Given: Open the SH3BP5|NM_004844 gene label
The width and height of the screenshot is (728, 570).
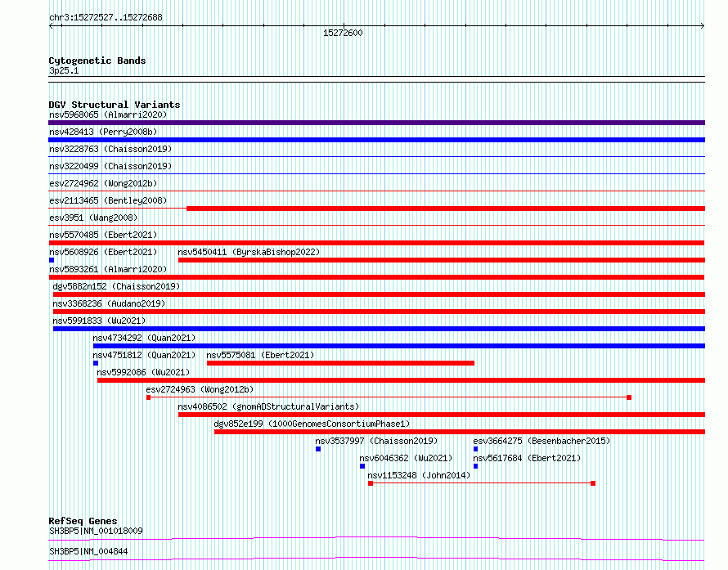Looking at the screenshot, I should (x=88, y=551).
